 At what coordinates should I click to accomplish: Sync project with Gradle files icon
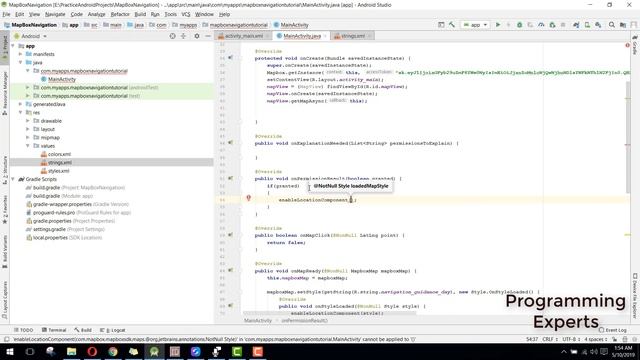(576, 25)
